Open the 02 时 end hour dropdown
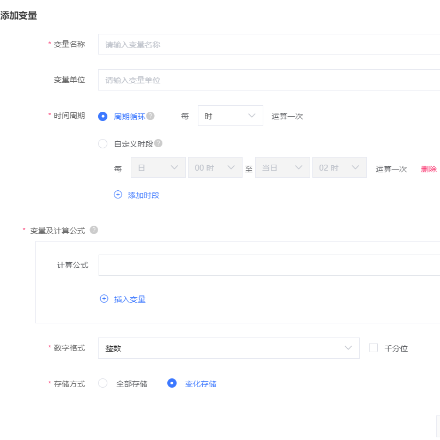The image size is (440, 440). [x=339, y=167]
